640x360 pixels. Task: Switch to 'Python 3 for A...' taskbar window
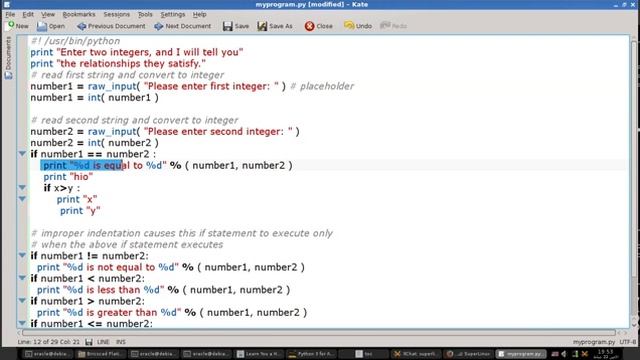(x=311, y=354)
